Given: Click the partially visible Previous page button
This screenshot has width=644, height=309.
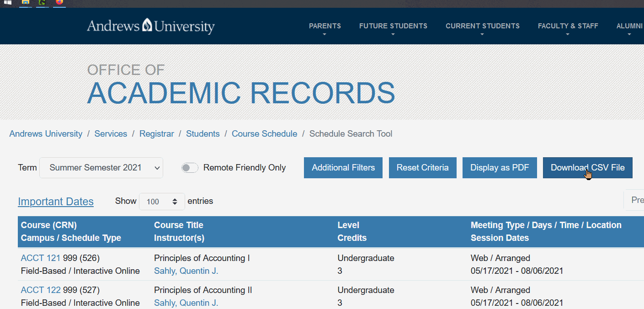Looking at the screenshot, I should click(x=634, y=200).
